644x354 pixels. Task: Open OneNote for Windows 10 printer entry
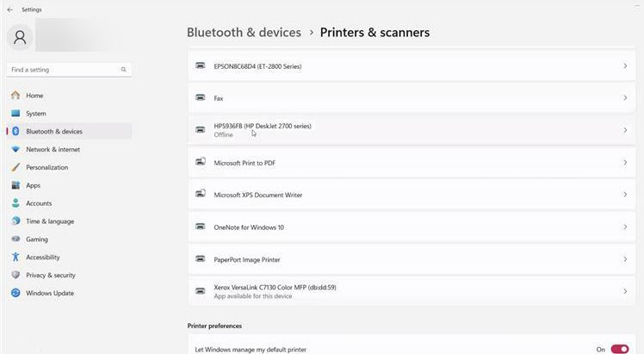(249, 227)
